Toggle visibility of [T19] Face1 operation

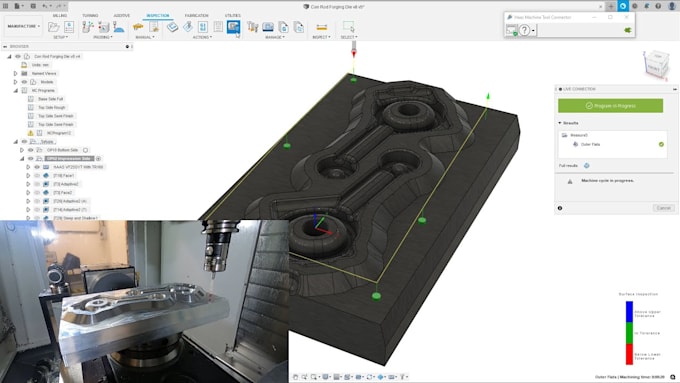pyautogui.click(x=37, y=176)
